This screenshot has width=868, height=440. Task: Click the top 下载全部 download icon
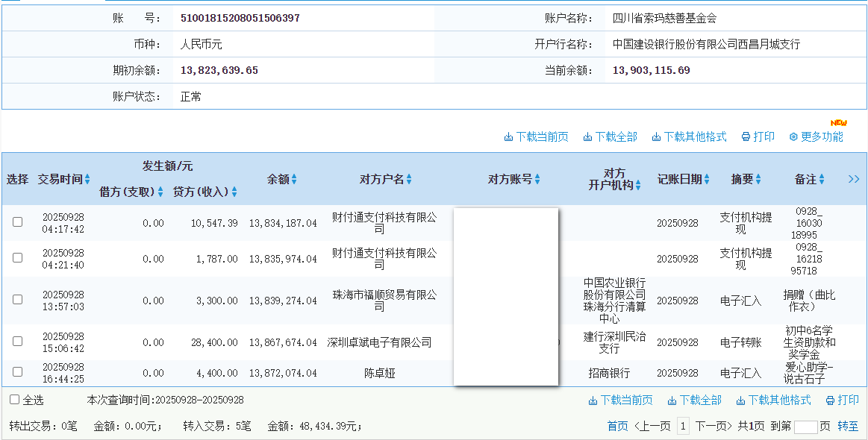pos(588,137)
